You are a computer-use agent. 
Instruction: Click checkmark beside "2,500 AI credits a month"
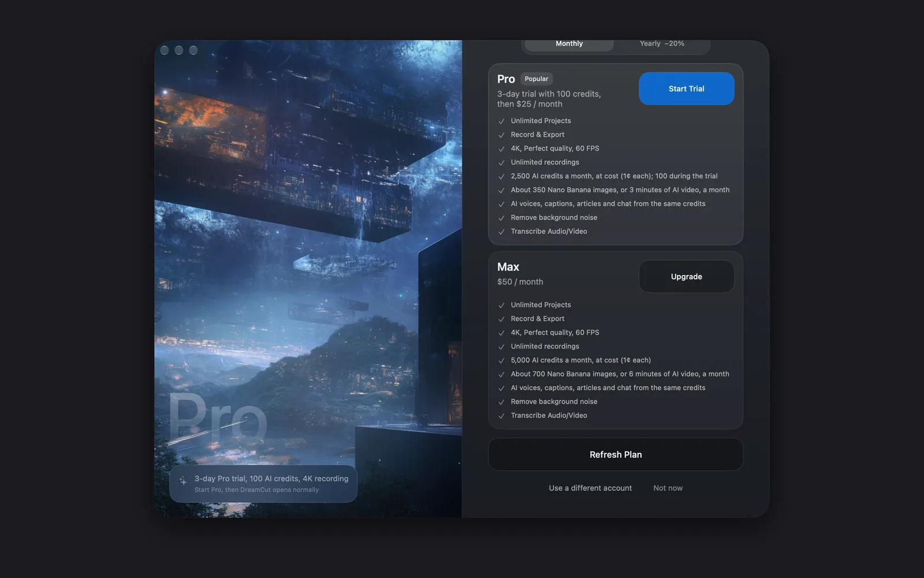[501, 177]
